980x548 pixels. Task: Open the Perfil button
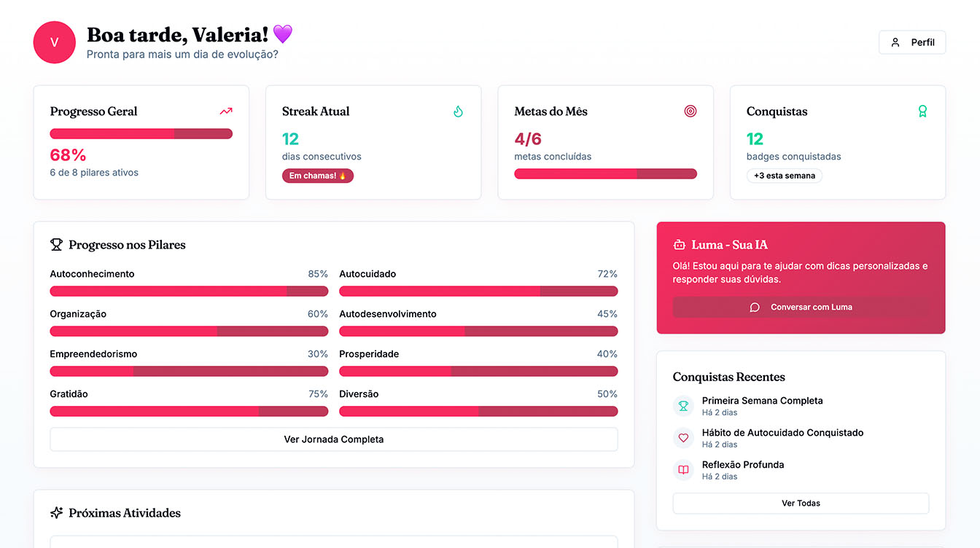tap(912, 42)
